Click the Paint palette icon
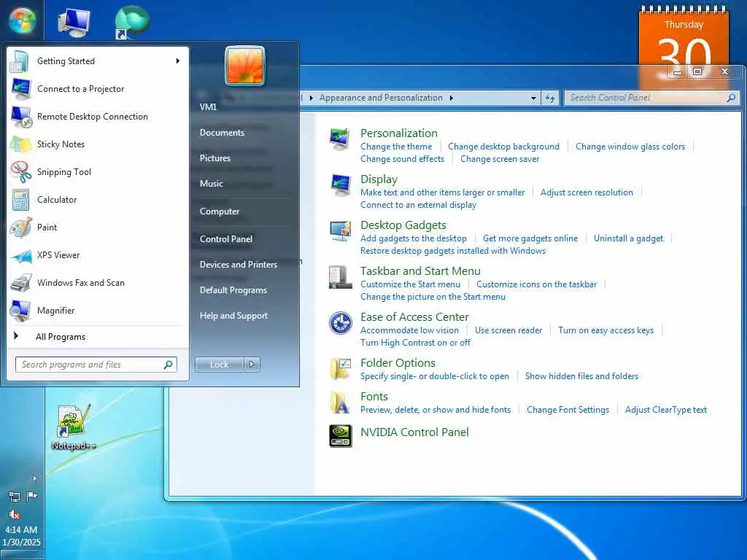Image resolution: width=747 pixels, height=560 pixels. coord(20,227)
